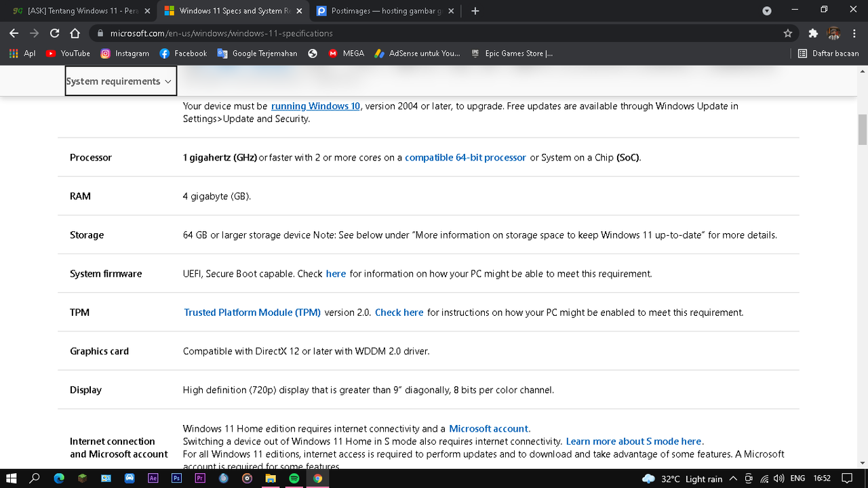Launch Microsoft Edge from the taskbar

[59, 479]
